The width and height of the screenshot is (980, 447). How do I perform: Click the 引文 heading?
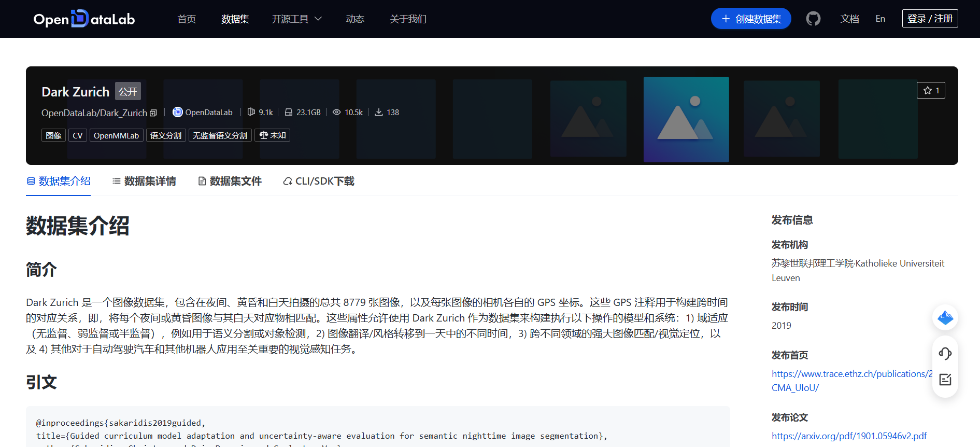41,382
